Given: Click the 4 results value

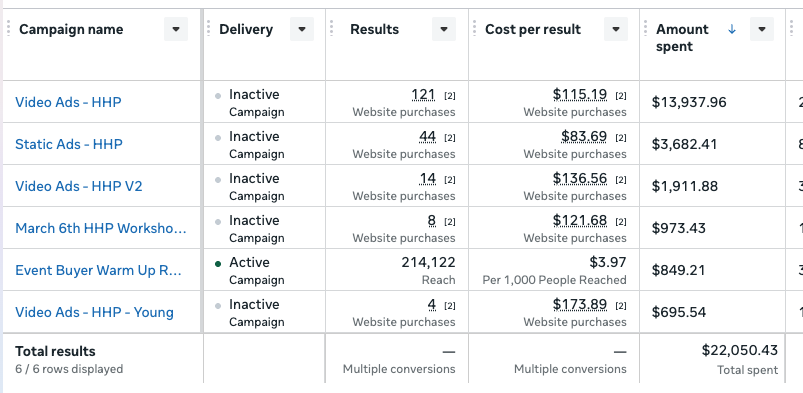Looking at the screenshot, I should click(431, 305).
